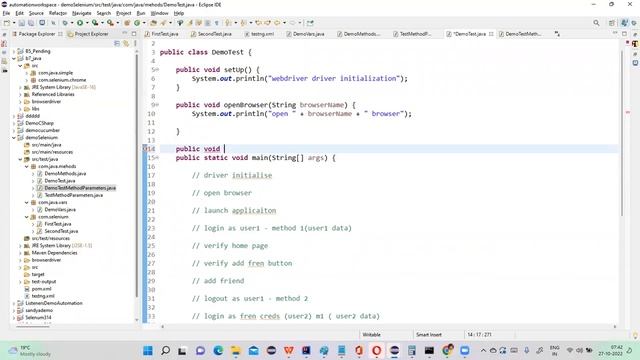Viewport: 640px width, 360px height.
Task: Select TestMethodParameters.java in tree
Action: click(73, 195)
